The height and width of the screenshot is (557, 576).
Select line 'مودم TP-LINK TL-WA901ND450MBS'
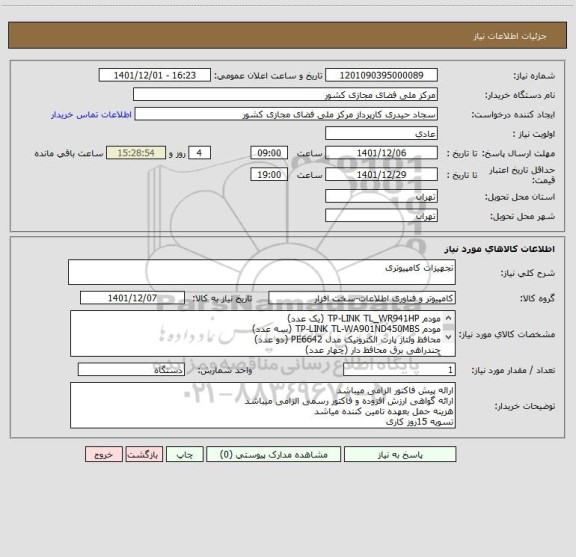[x=347, y=329]
